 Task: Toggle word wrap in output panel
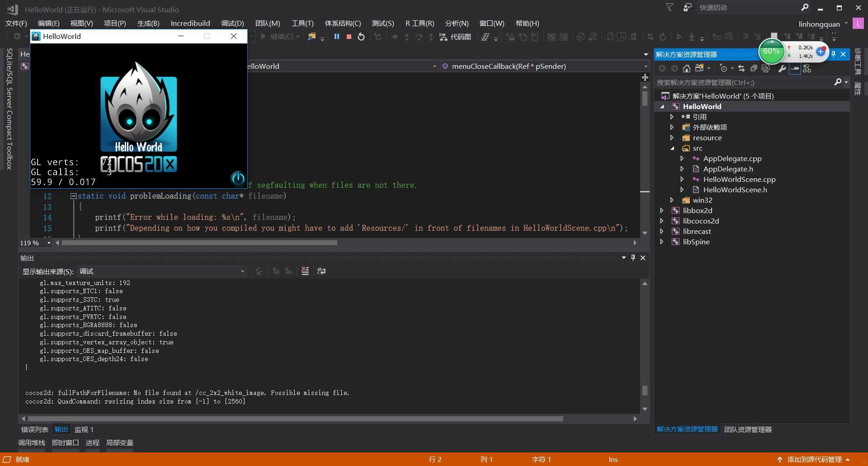(x=321, y=271)
